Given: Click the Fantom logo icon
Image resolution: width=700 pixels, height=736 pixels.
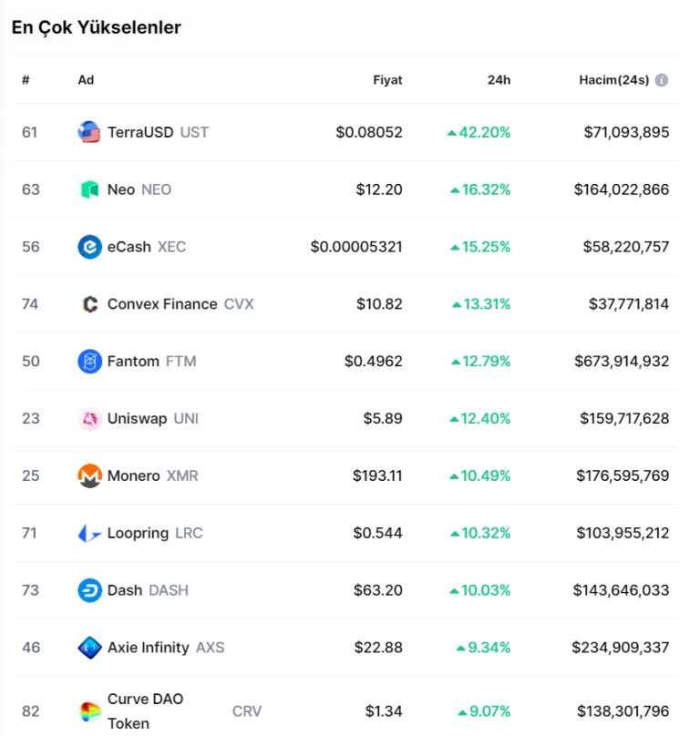Looking at the screenshot, I should click(x=89, y=362).
